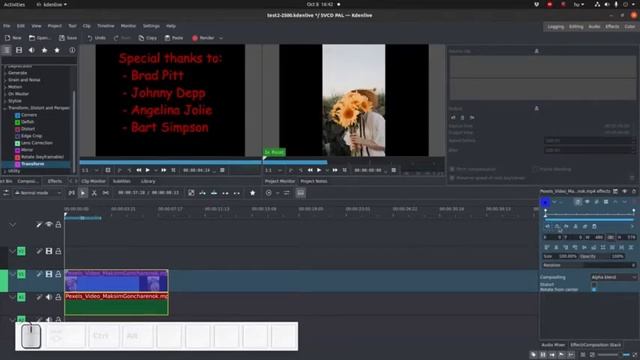This screenshot has height=360, width=640.
Task: Select the razor (cut) tool in timeline toolbar
Action: coord(94,193)
